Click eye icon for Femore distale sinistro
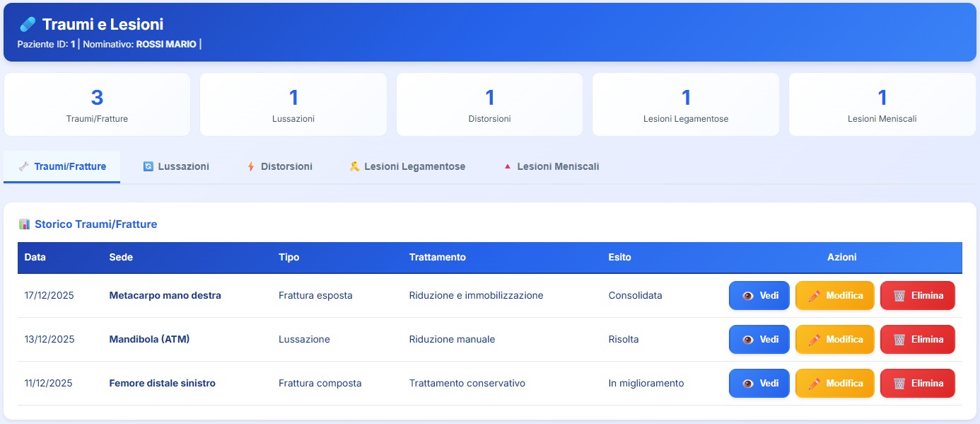The height and width of the screenshot is (424, 980). (748, 384)
